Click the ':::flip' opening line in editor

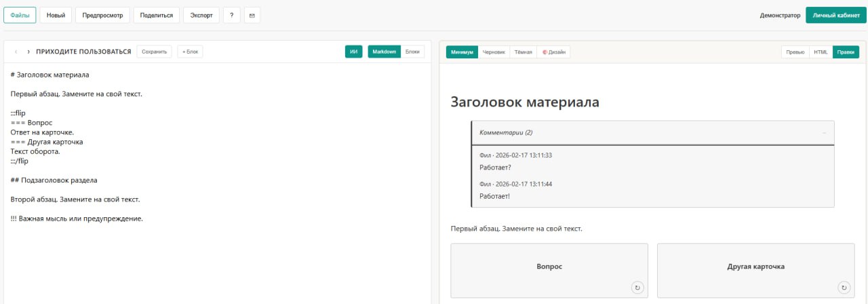click(18, 113)
